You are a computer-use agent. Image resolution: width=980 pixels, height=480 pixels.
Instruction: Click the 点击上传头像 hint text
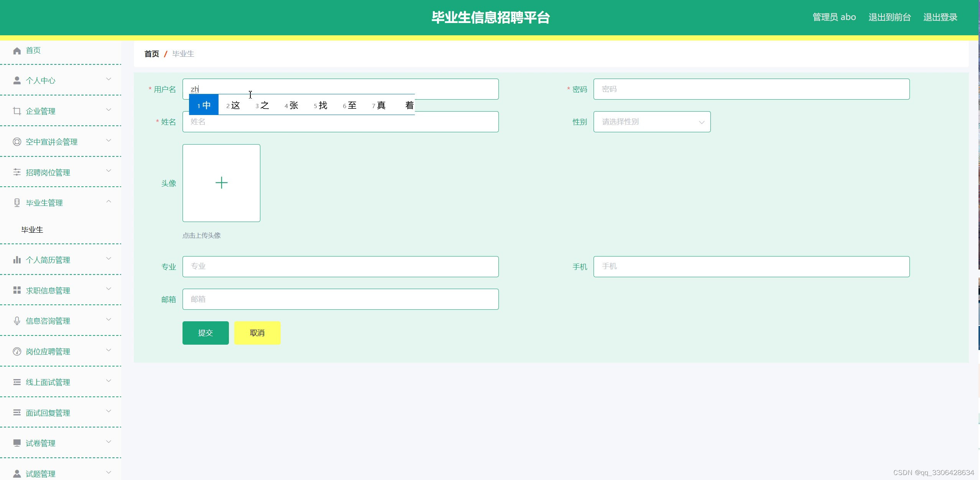202,235
